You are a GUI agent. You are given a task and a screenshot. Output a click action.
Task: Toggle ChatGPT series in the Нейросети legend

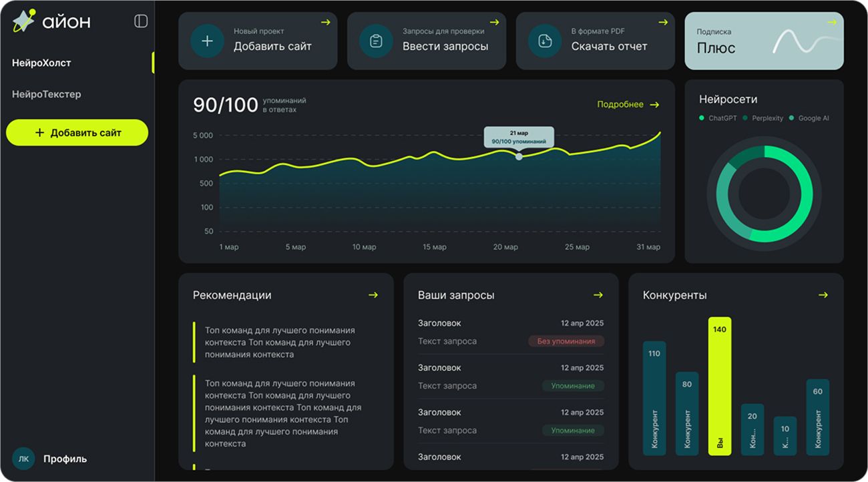718,118
